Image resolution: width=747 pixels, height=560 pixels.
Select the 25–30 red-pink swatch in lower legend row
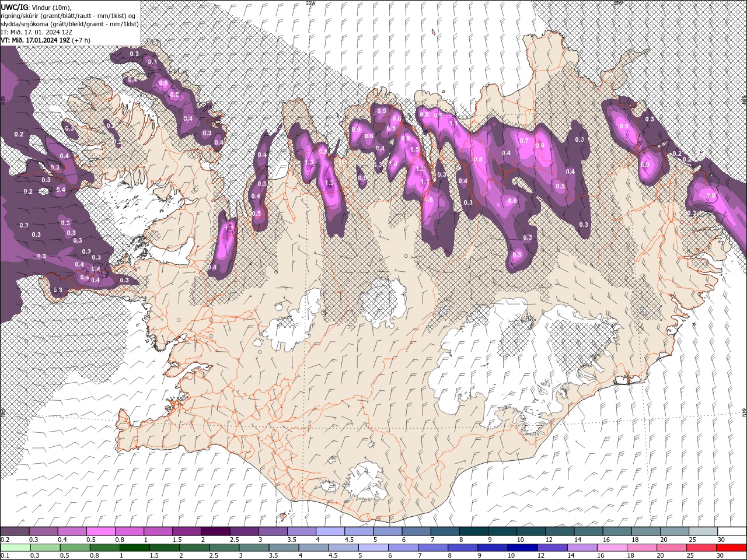[x=701, y=548]
